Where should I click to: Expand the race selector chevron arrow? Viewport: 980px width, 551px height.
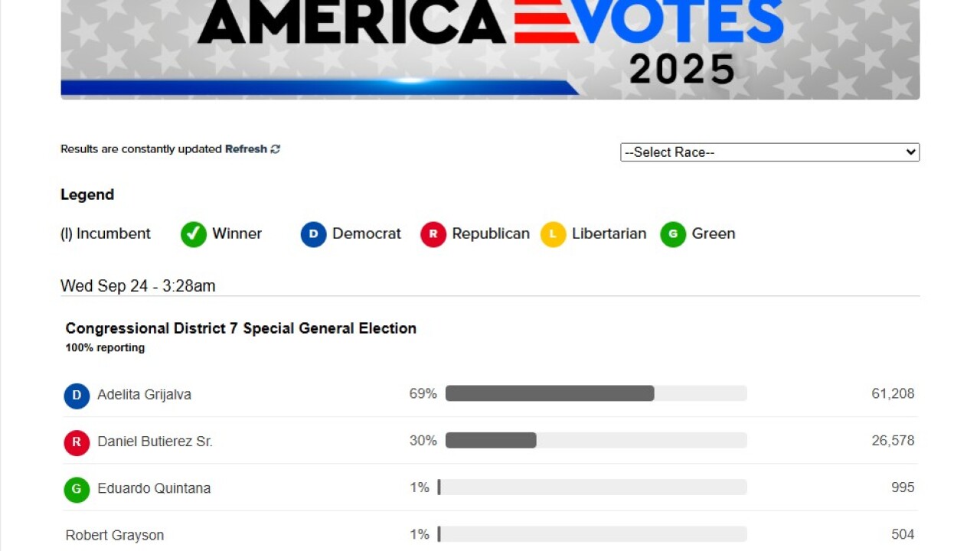click(910, 152)
